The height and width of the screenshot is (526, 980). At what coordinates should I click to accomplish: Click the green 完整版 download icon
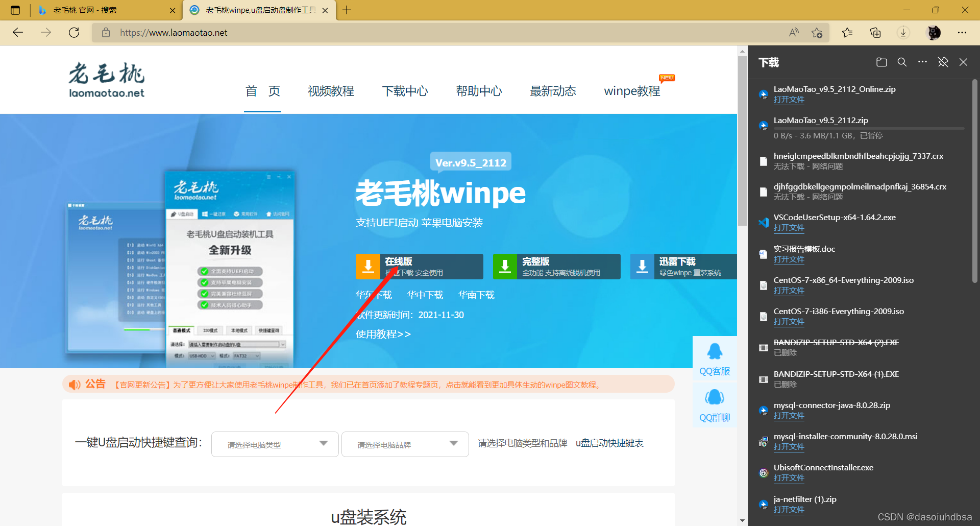(x=505, y=267)
